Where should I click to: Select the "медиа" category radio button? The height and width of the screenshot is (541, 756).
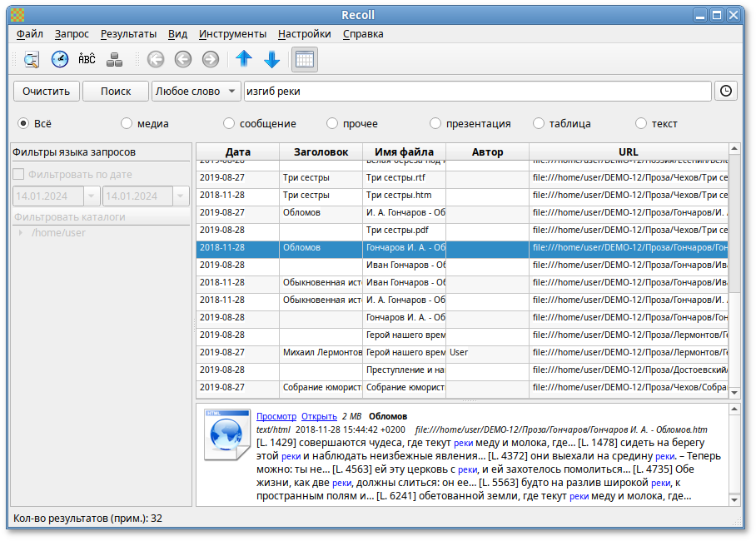coord(127,123)
